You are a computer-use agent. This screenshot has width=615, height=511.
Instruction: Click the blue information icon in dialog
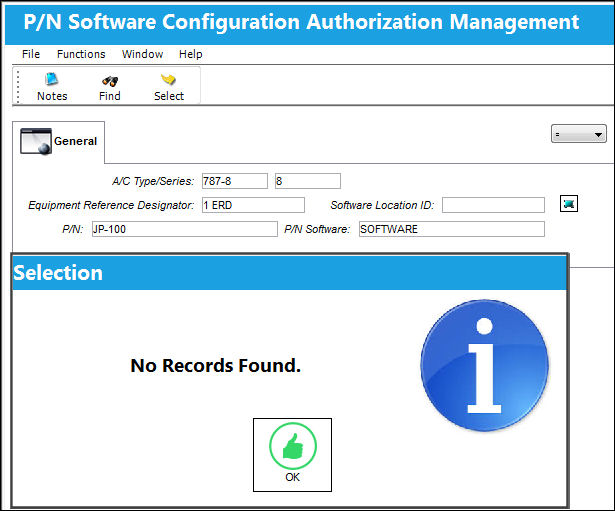[x=485, y=366]
